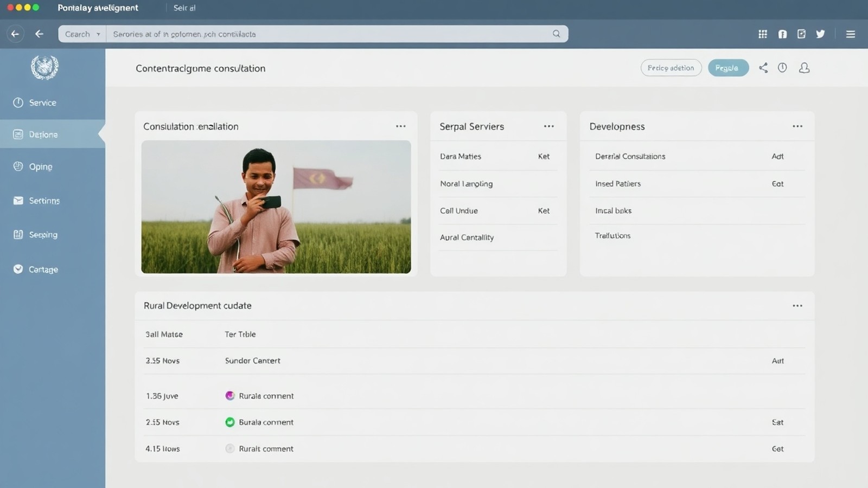
Task: Click purple status icon in 1.36 Juve row
Action: click(230, 396)
